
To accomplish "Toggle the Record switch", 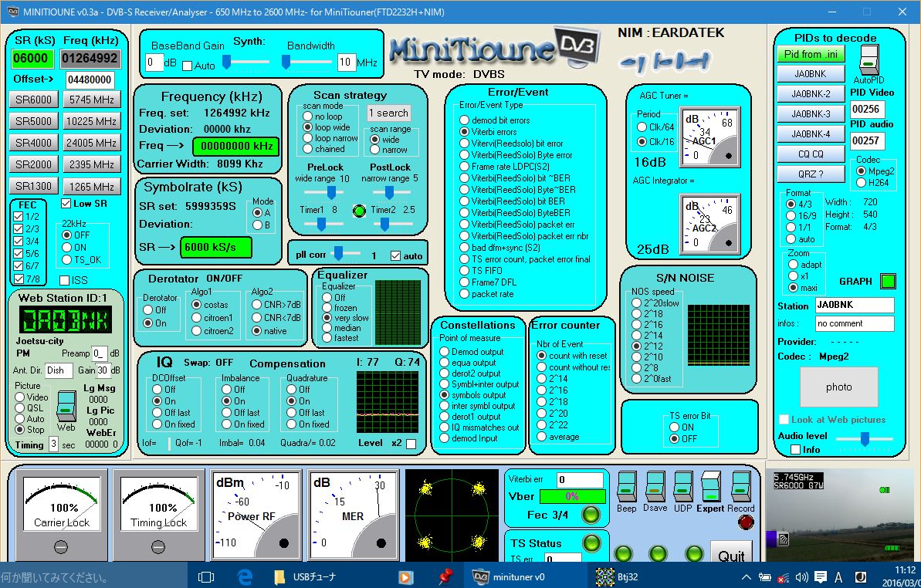I will (x=740, y=486).
